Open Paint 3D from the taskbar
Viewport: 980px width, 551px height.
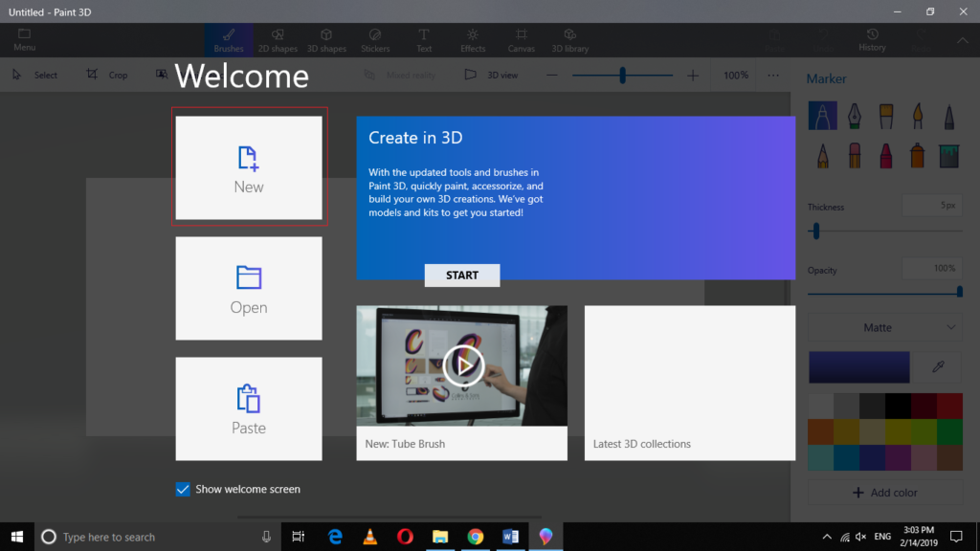coord(546,537)
